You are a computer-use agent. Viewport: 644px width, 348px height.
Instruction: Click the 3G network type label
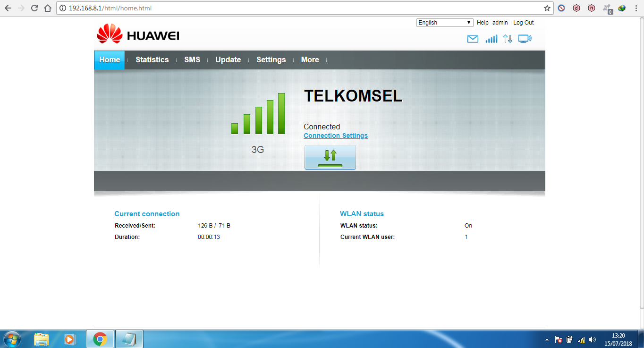pyautogui.click(x=258, y=150)
